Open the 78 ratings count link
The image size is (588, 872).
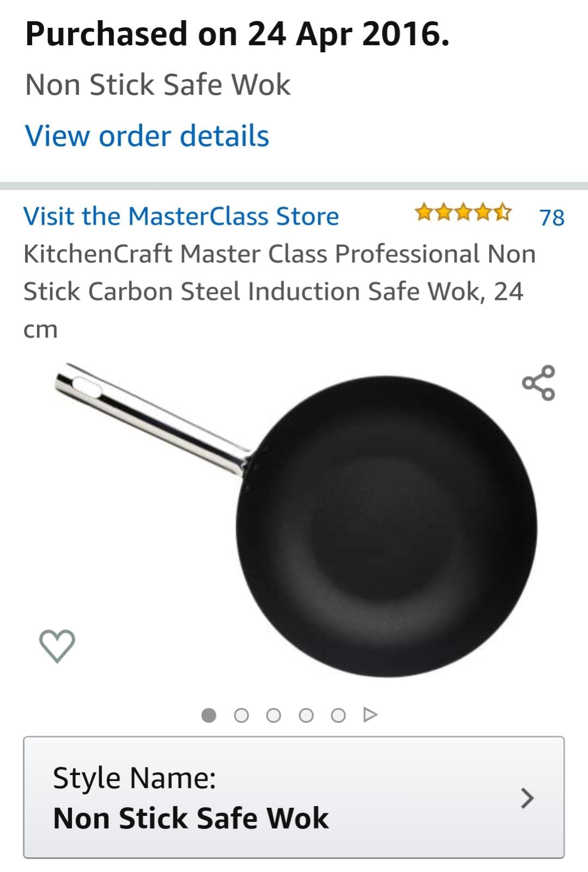click(551, 217)
